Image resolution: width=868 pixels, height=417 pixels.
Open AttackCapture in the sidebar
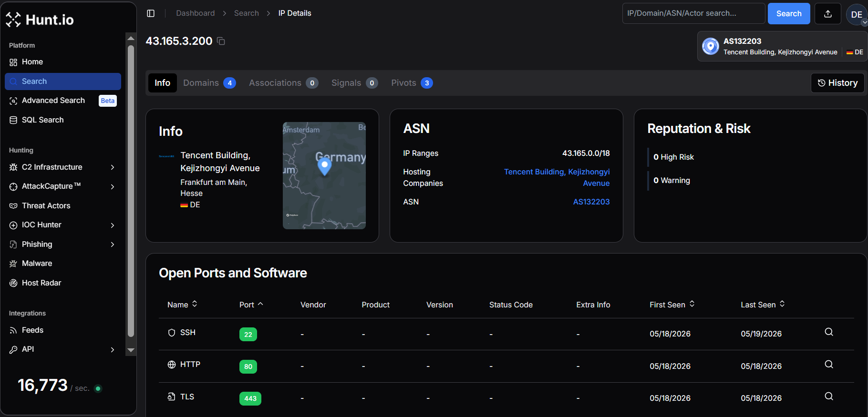tap(63, 186)
